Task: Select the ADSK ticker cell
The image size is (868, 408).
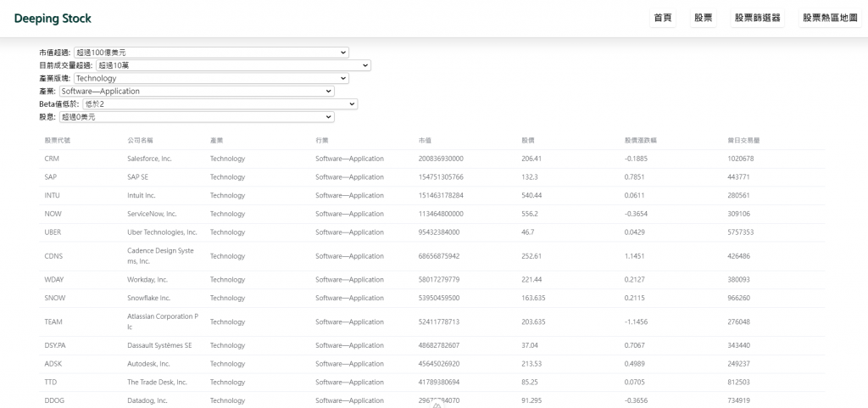Action: point(53,364)
